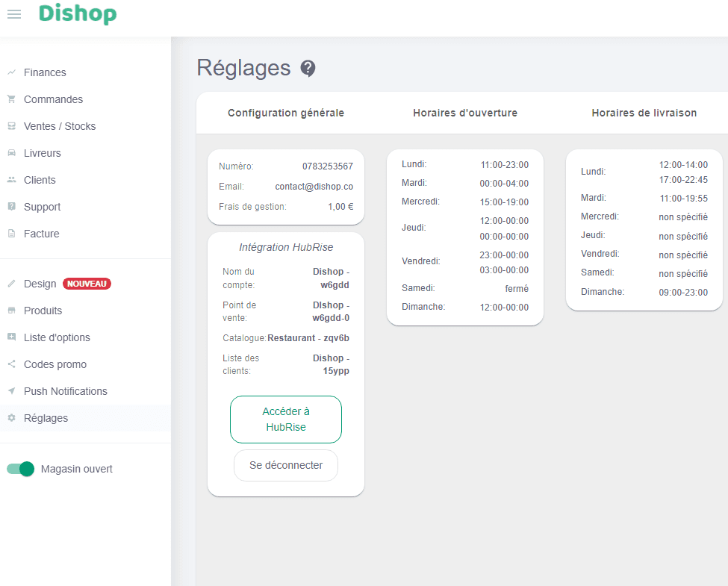Click Jeudi opening slot 12:00-00:00
Screen dimensions: 728x586
504,220
